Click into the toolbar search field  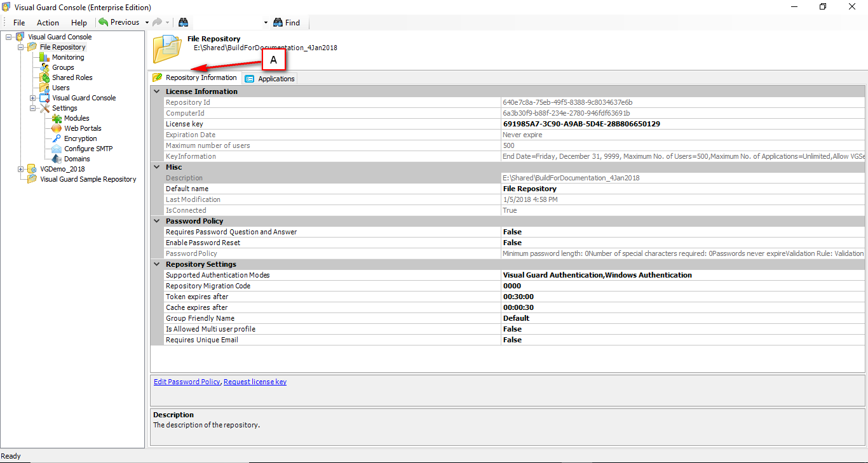pos(226,22)
